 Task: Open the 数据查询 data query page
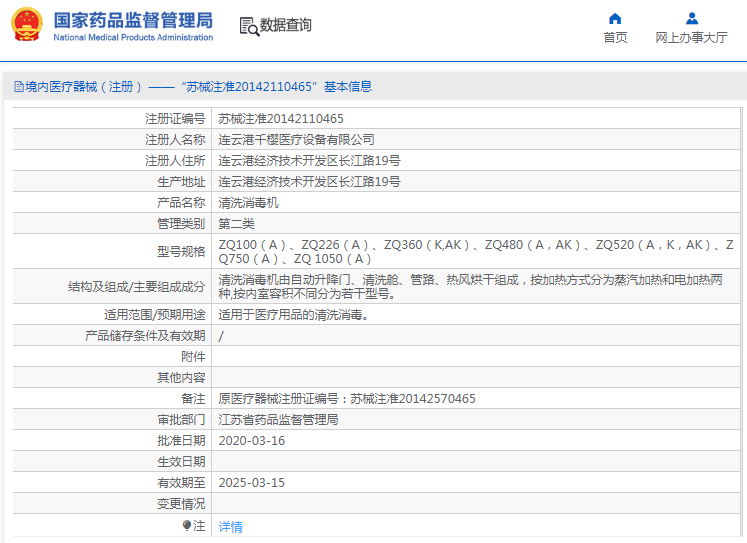tap(285, 25)
